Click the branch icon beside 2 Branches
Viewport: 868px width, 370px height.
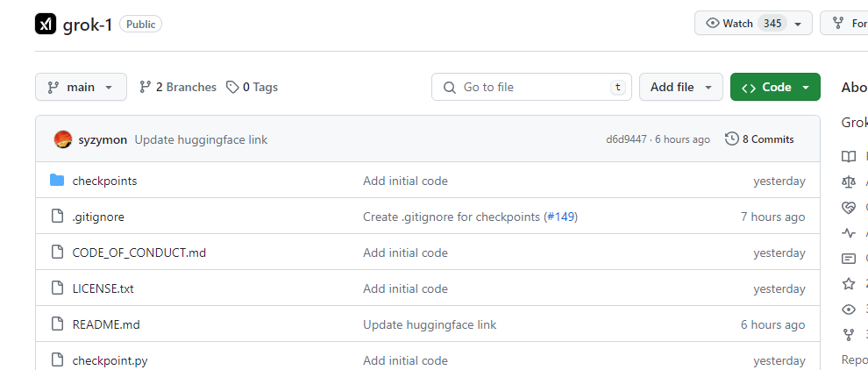click(145, 87)
